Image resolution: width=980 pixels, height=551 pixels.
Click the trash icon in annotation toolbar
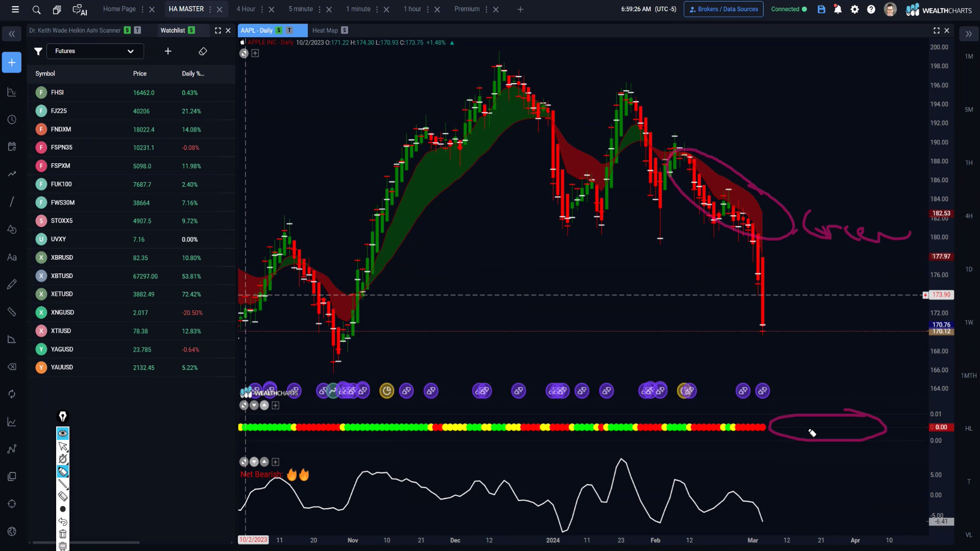click(x=63, y=534)
